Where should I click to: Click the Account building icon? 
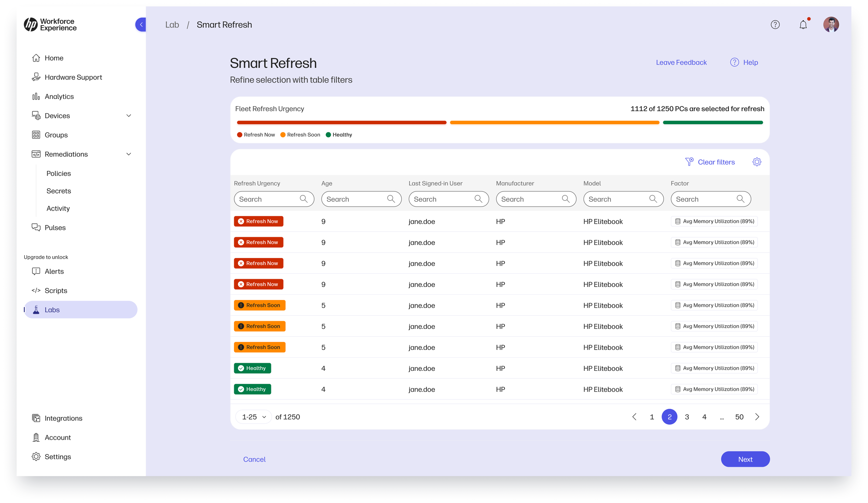click(36, 438)
